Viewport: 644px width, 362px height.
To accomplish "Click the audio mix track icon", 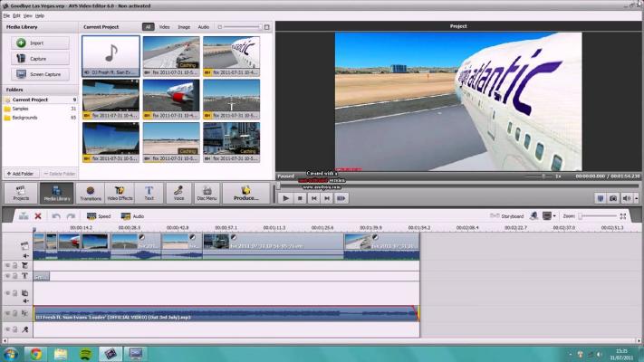I will (25, 313).
